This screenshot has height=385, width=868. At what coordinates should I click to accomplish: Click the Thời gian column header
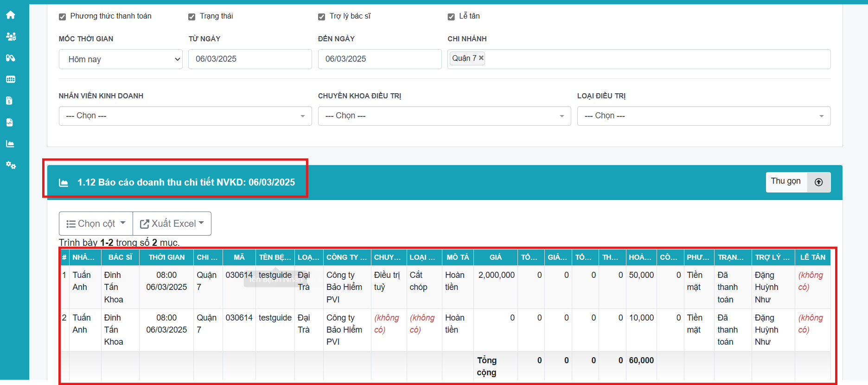click(166, 257)
